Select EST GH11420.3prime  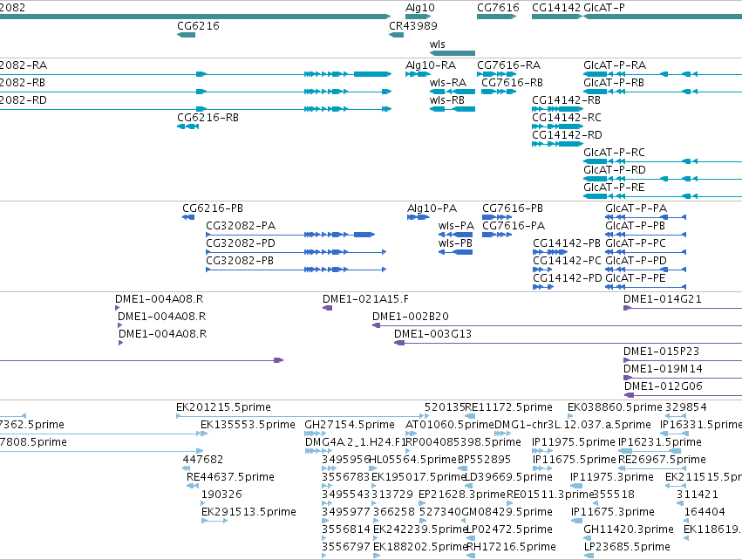pos(629,530)
